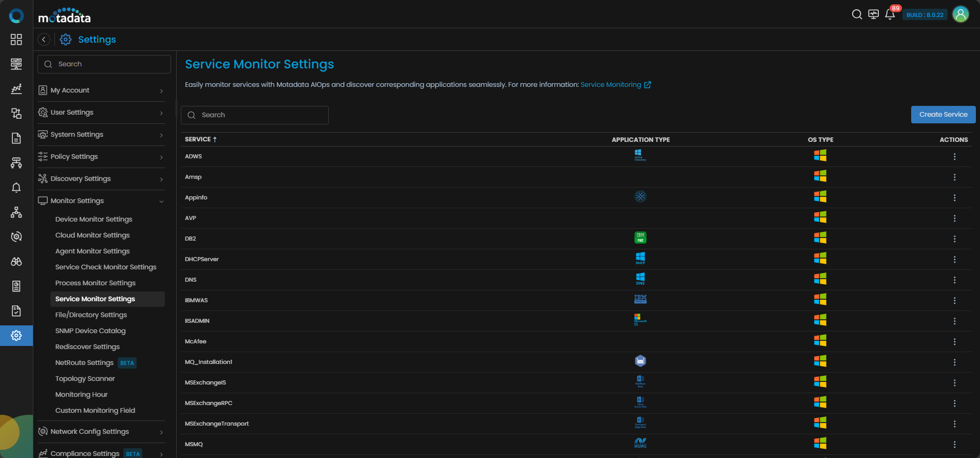
Task: Select the DHCPServer service name
Action: point(202,260)
